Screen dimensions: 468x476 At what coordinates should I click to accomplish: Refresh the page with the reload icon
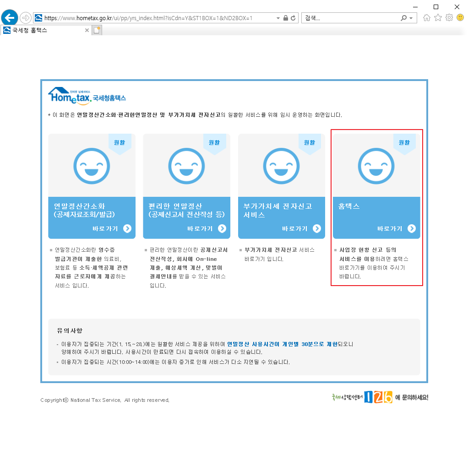pyautogui.click(x=293, y=18)
